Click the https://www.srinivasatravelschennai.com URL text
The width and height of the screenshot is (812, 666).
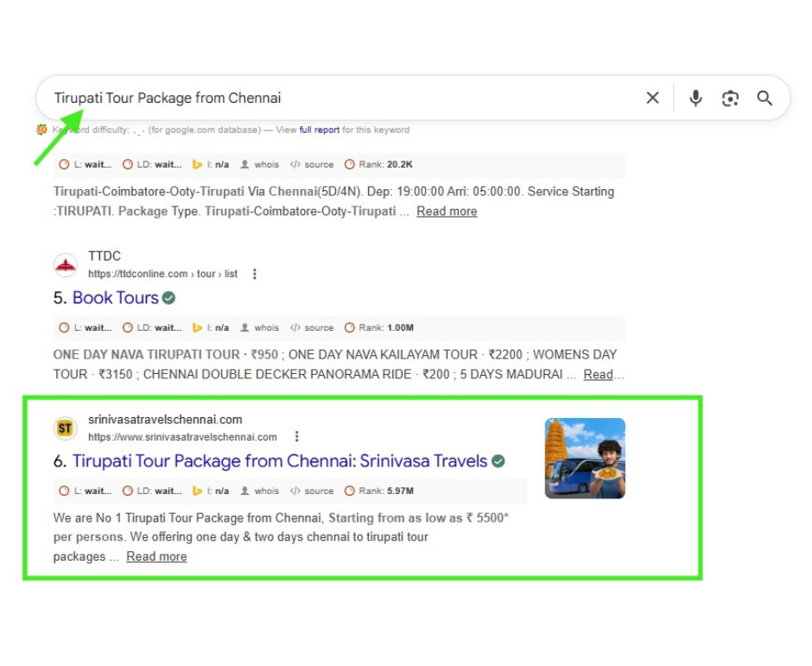(182, 437)
